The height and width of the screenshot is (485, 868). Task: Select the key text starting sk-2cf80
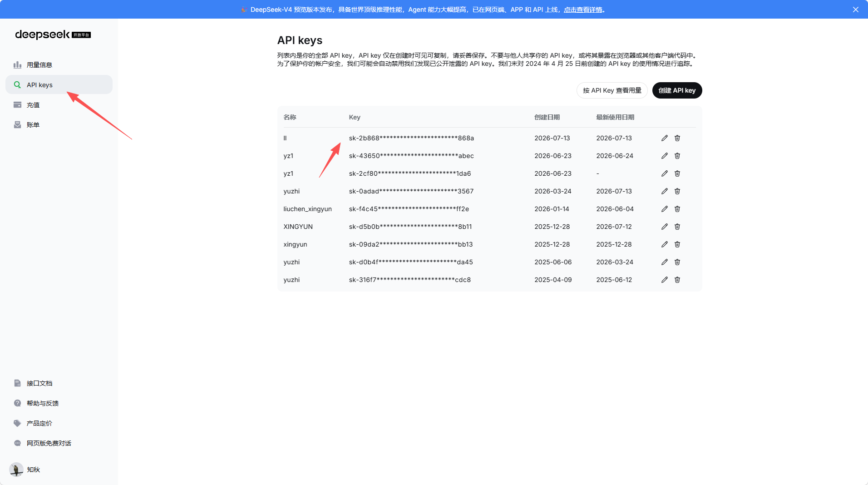(410, 173)
